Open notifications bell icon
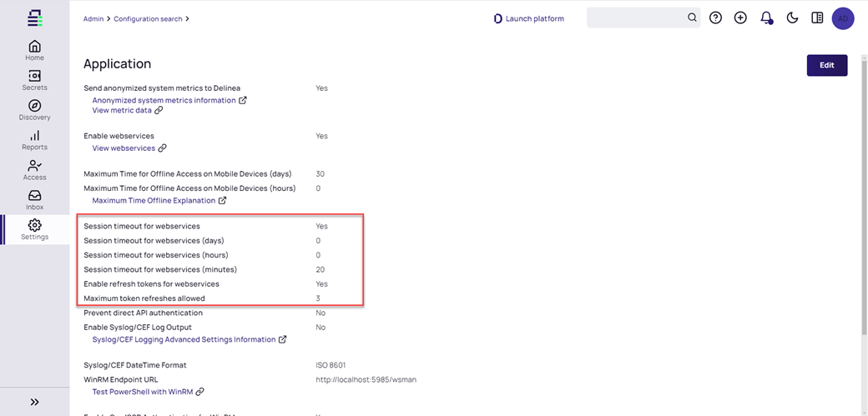 coord(766,18)
